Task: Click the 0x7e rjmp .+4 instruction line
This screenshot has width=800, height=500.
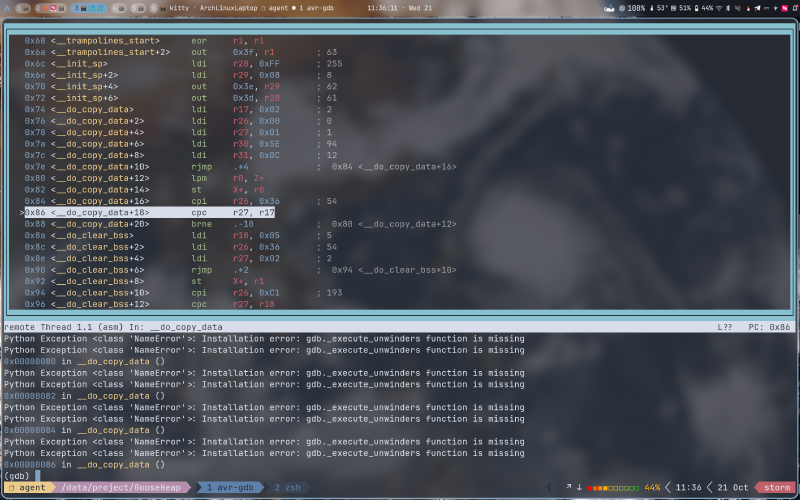Action: coord(240,167)
